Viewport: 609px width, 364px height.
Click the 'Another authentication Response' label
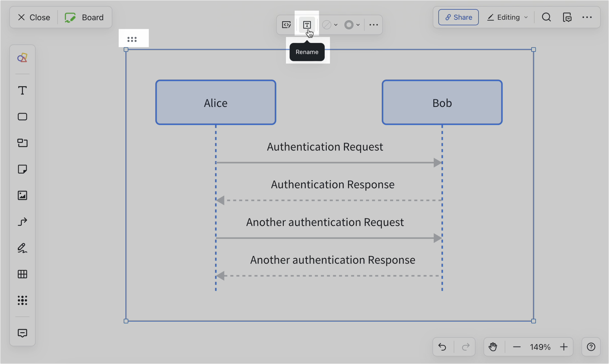coord(333,260)
